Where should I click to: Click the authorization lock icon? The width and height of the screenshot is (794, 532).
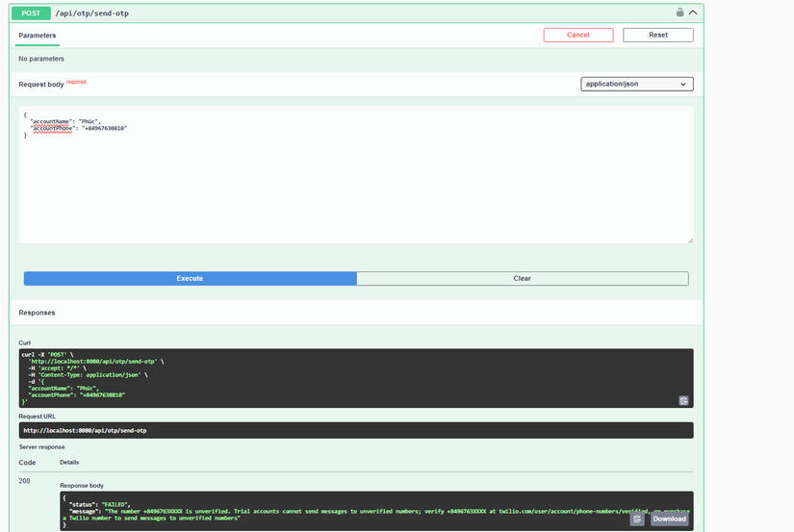click(x=679, y=13)
